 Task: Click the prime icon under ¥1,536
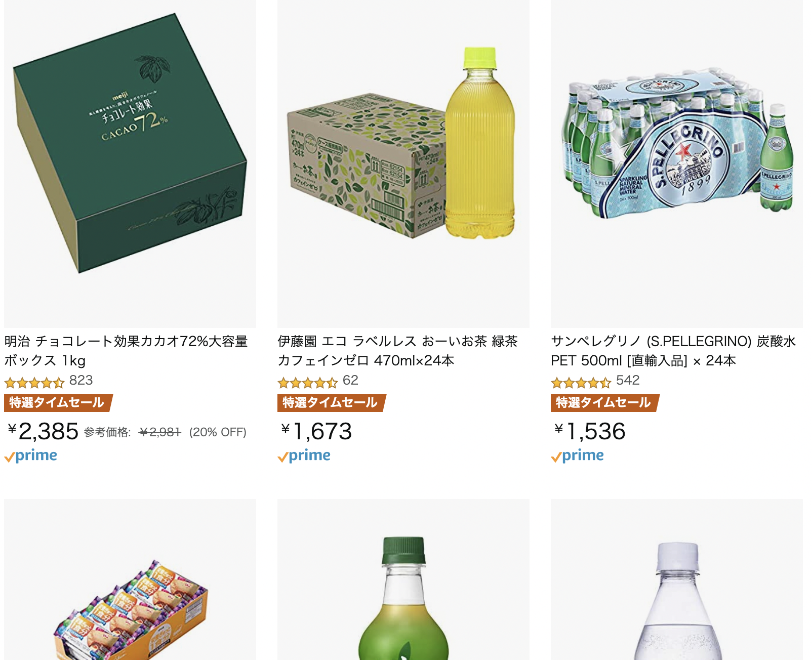[577, 456]
